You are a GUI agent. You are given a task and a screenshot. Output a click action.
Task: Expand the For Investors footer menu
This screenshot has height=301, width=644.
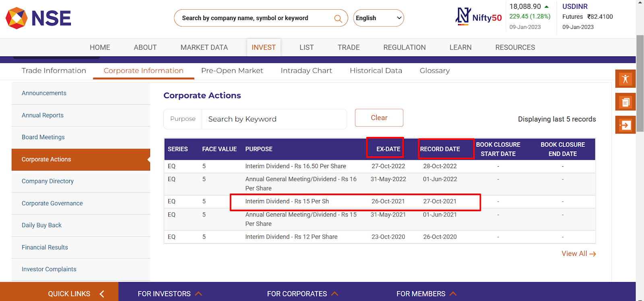click(x=169, y=294)
